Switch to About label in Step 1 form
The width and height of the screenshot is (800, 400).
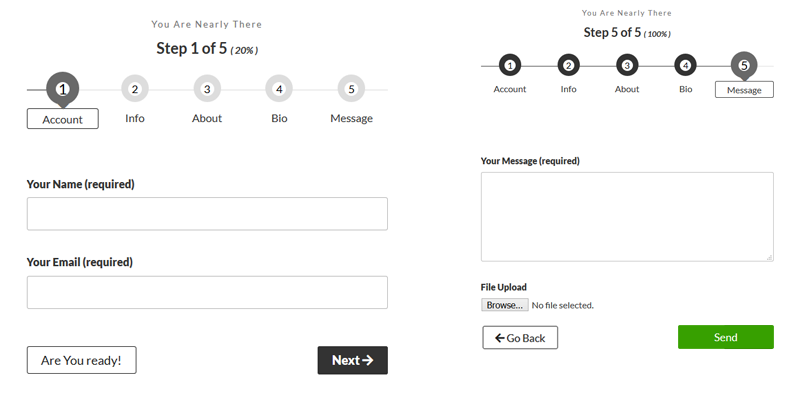(x=207, y=118)
